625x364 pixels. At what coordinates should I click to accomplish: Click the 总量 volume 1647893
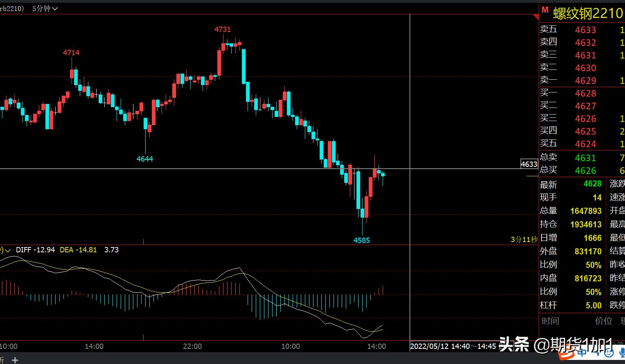(586, 211)
